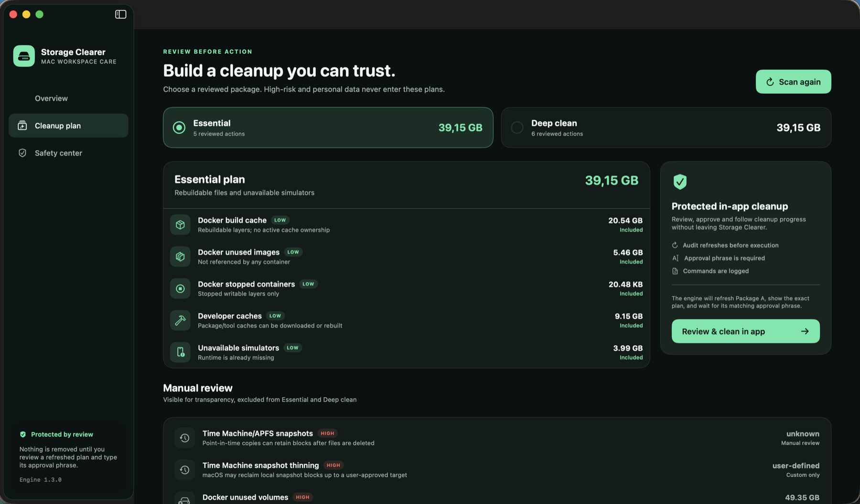
Task: Click the Docker stopped containers title
Action: (x=246, y=284)
